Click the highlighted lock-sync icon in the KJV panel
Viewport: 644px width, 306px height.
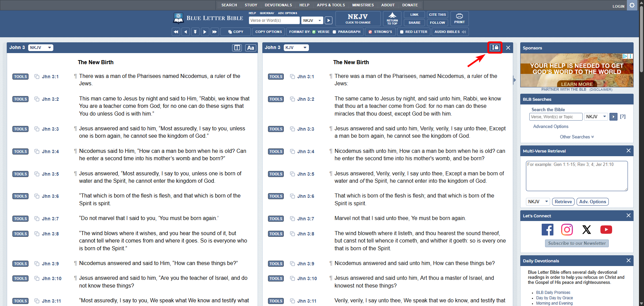495,48
